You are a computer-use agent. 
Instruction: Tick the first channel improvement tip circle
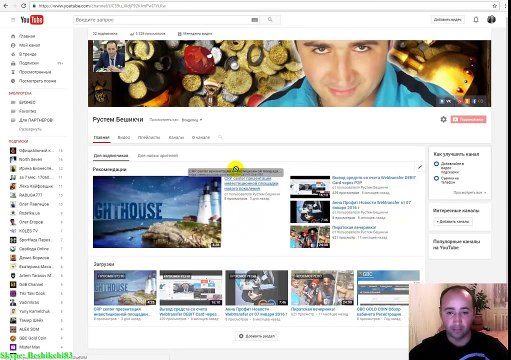pyautogui.click(x=436, y=164)
